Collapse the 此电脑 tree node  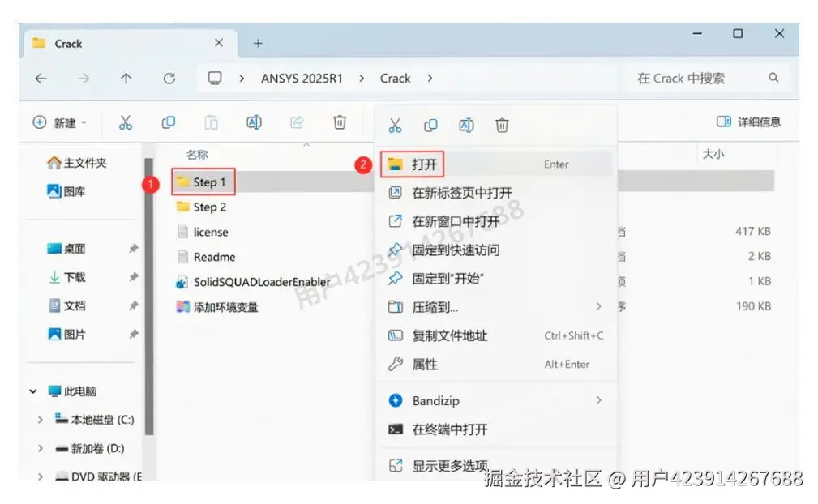(x=33, y=391)
